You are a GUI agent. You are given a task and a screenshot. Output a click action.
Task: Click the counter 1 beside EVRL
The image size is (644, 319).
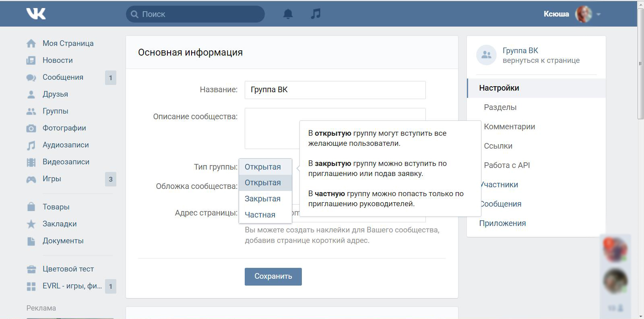pos(111,286)
